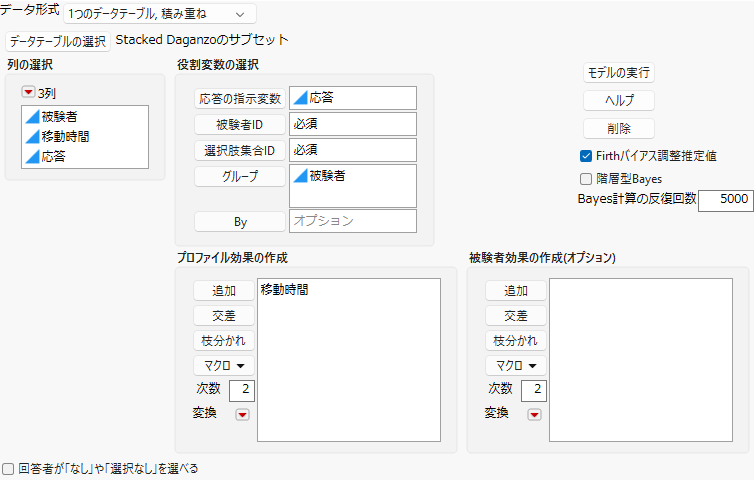
Task: Click the 選択肢集合ID role button
Action: [x=239, y=151]
